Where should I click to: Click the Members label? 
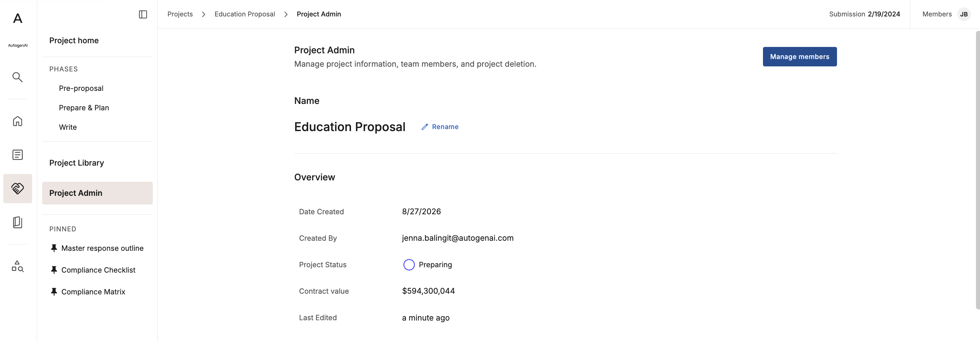[x=937, y=14]
